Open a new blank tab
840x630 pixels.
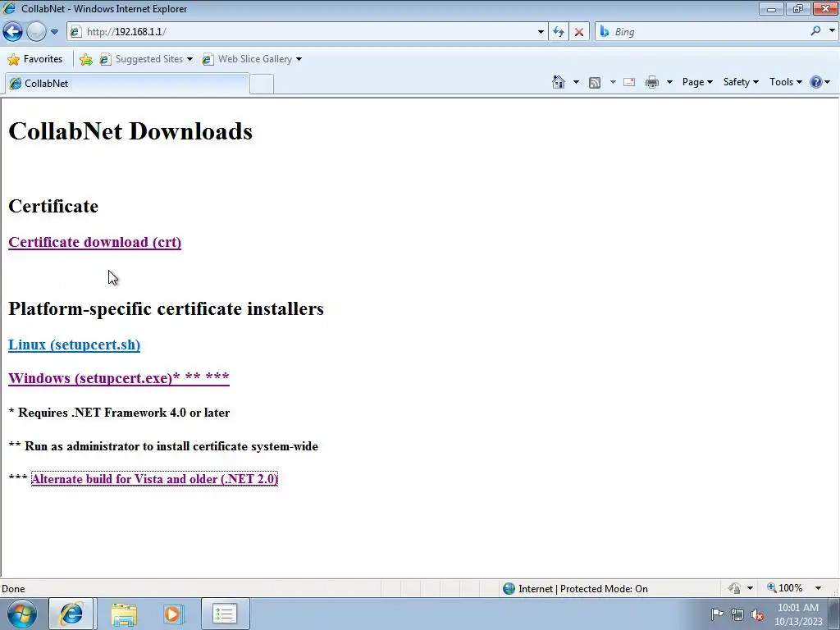262,84
